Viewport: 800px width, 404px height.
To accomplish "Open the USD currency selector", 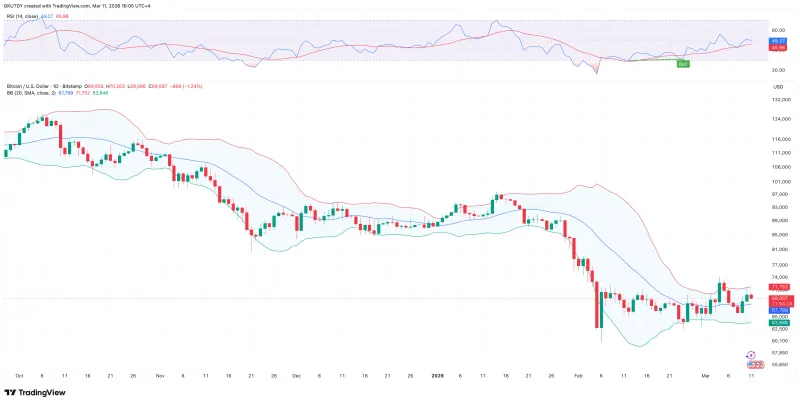I will click(x=777, y=88).
